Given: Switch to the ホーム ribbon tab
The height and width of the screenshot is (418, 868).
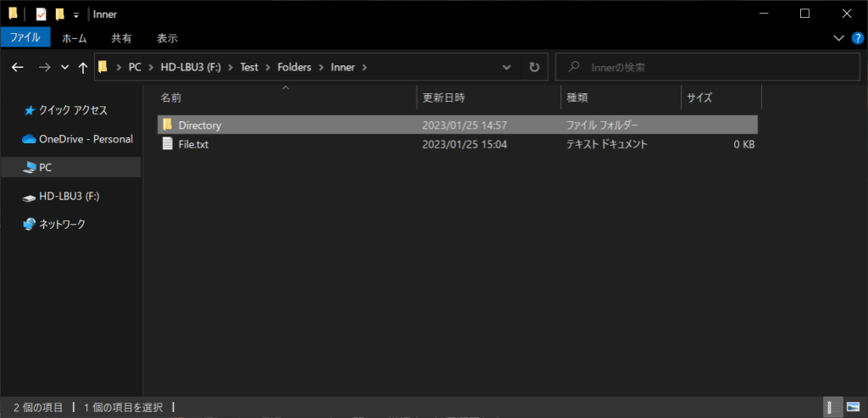Looking at the screenshot, I should pyautogui.click(x=75, y=38).
